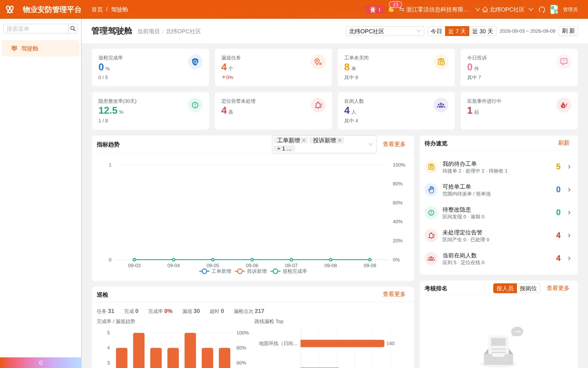
Task: Click the 定位告警未处理 bell icon
Action: 318,105
